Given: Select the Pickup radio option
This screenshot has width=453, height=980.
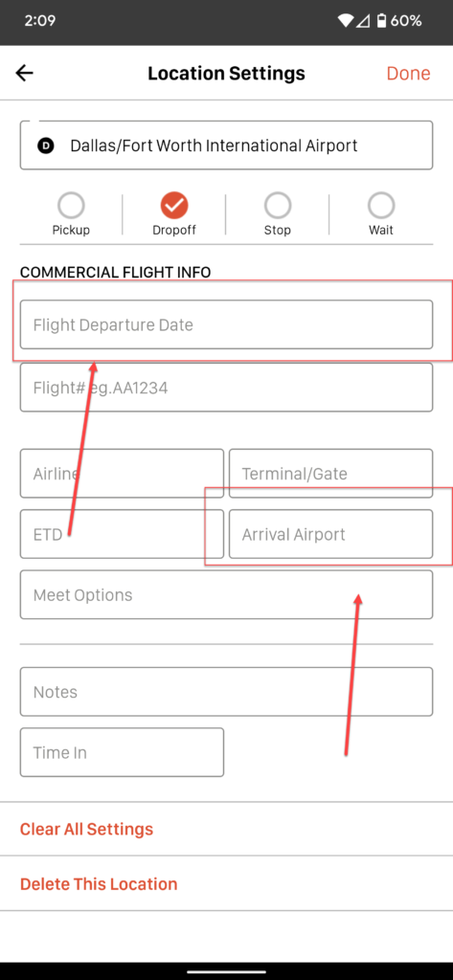Looking at the screenshot, I should click(x=71, y=205).
